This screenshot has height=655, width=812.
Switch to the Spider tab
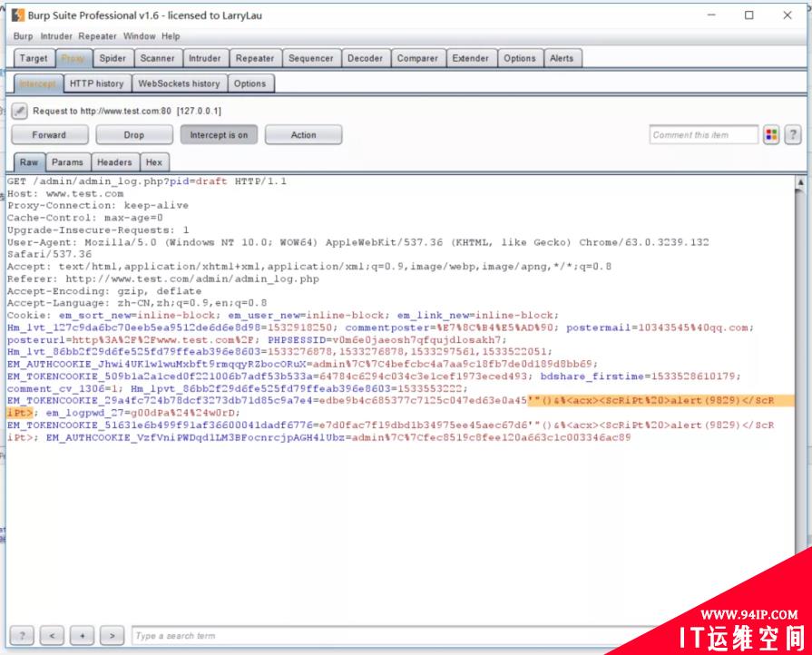tap(113, 58)
